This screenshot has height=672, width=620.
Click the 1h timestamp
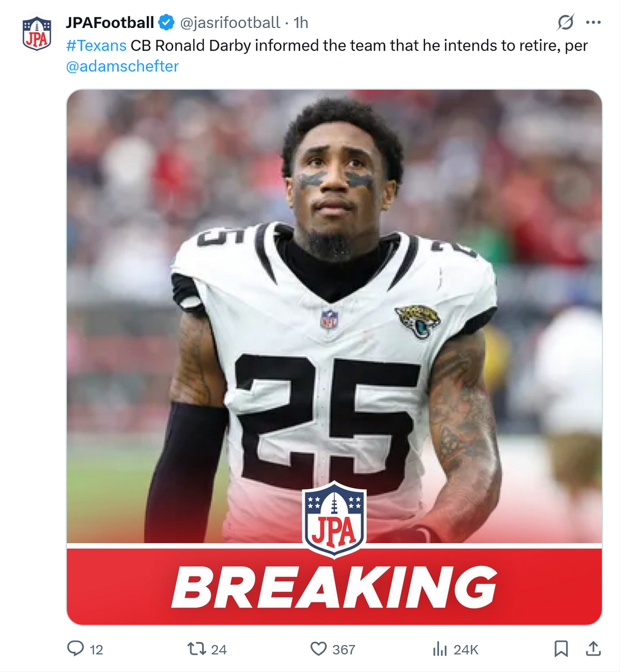[x=301, y=22]
